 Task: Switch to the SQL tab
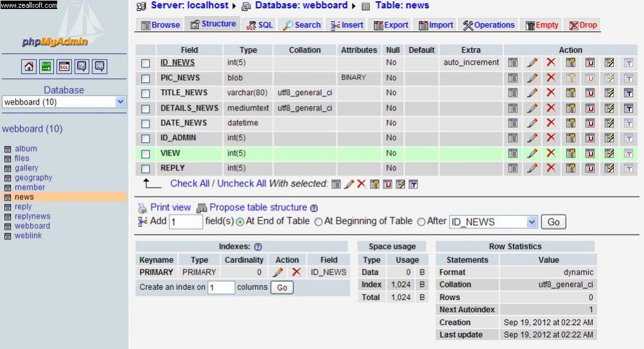[259, 25]
